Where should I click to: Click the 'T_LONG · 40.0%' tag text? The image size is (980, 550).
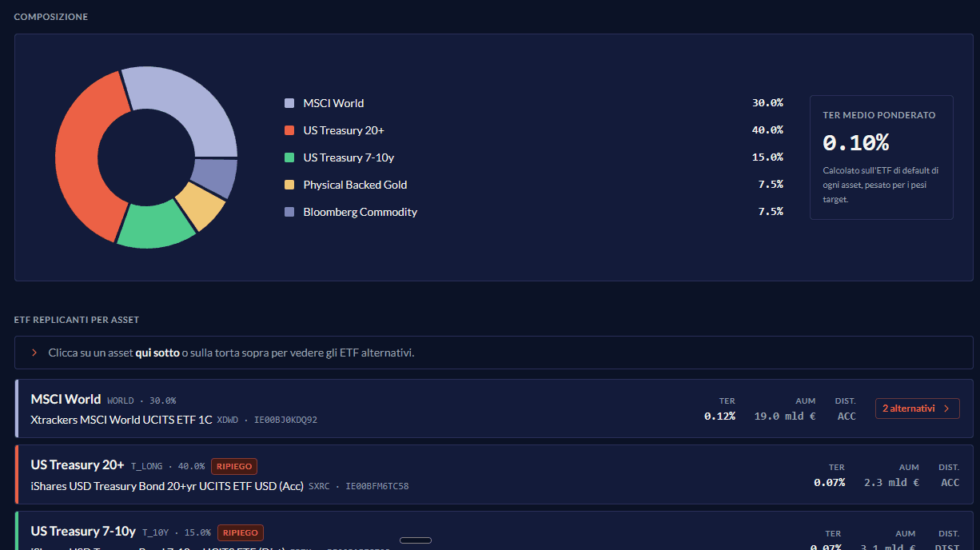168,466
